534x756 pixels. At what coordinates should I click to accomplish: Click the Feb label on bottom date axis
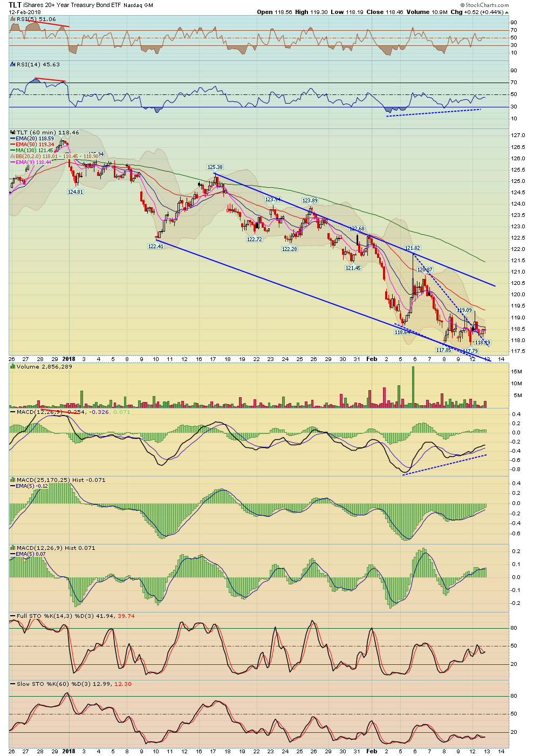tap(372, 751)
